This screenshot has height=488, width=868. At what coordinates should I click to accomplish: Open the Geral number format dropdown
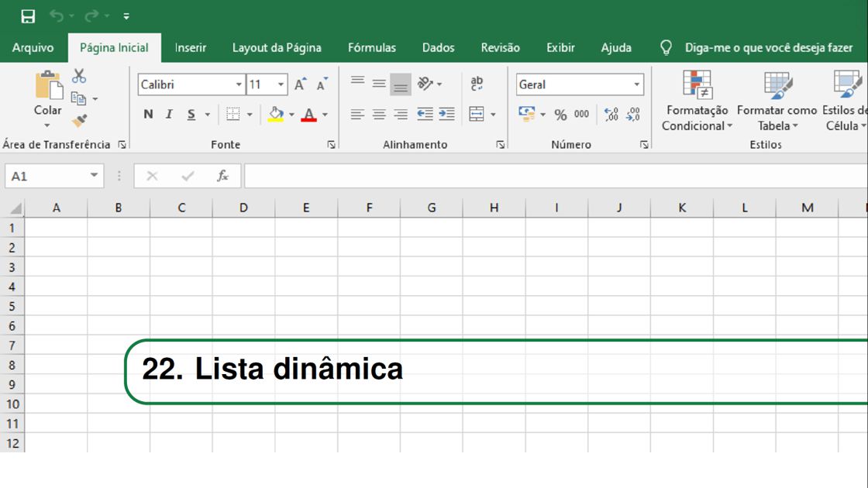tap(636, 84)
